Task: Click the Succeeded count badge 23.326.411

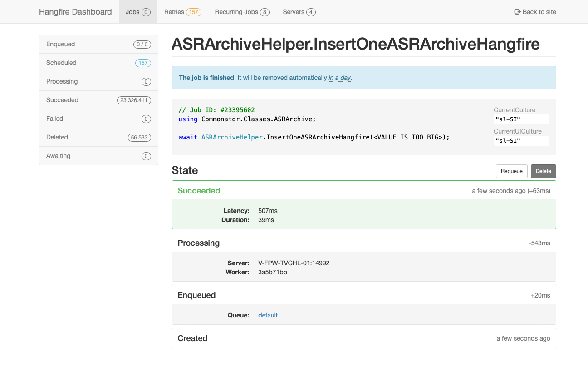Action: coord(134,100)
